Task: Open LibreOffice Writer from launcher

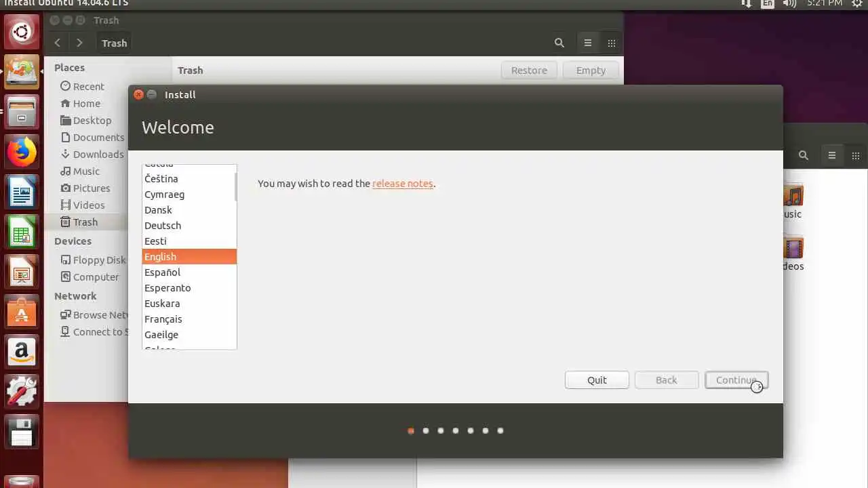Action: click(x=22, y=192)
